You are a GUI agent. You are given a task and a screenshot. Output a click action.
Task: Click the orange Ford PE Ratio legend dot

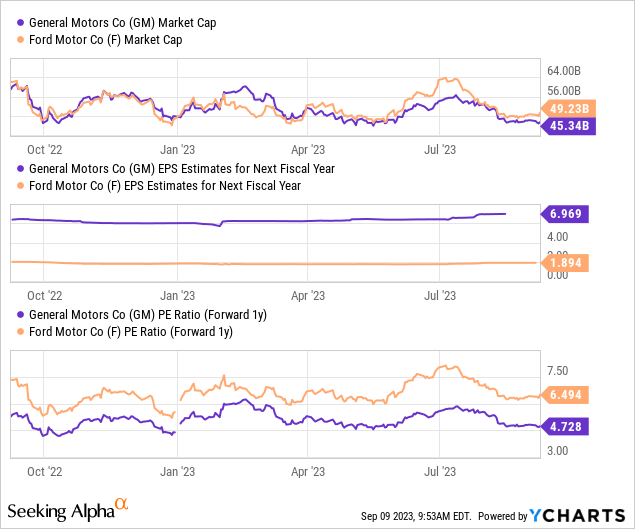point(22,331)
